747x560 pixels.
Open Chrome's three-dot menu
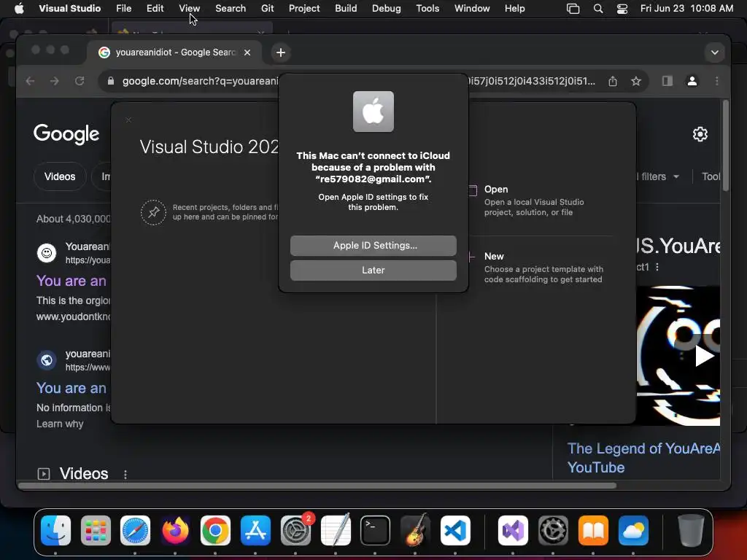716,81
